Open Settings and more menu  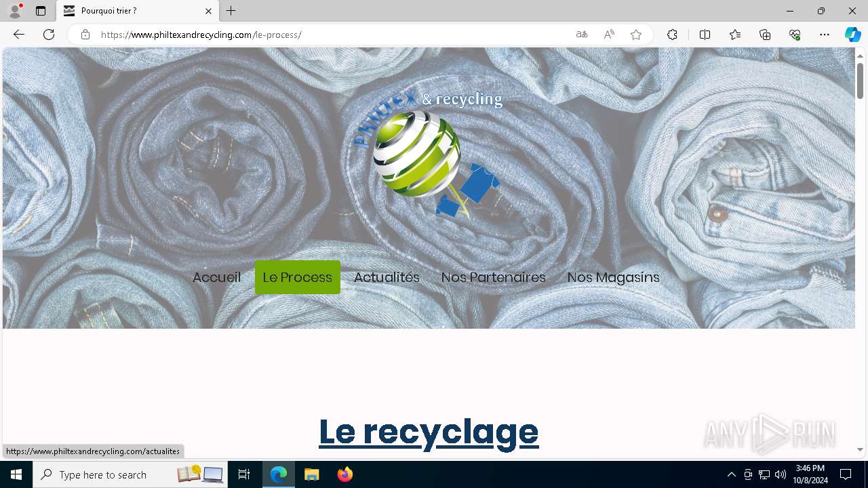coord(825,35)
